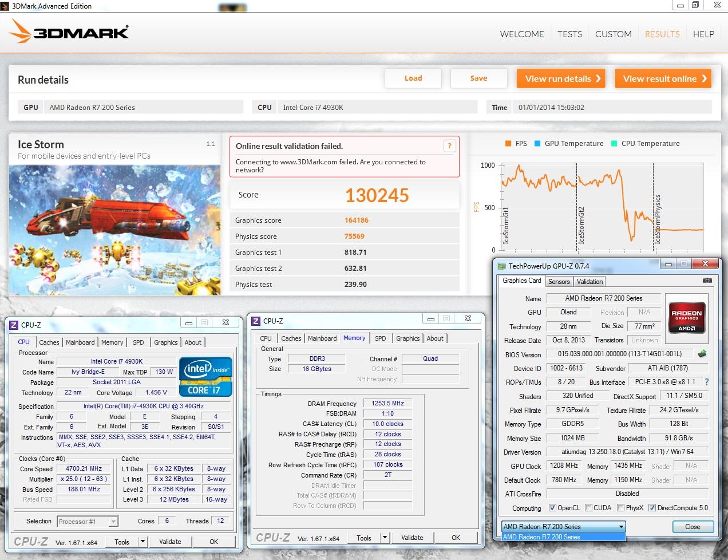Image resolution: width=728 pixels, height=560 pixels.
Task: Click View run details button
Action: point(562,78)
